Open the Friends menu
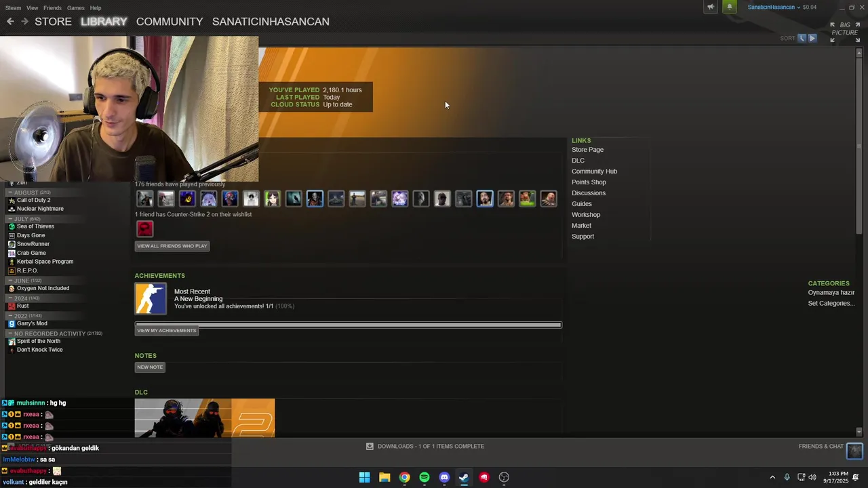The height and width of the screenshot is (488, 868). click(52, 8)
